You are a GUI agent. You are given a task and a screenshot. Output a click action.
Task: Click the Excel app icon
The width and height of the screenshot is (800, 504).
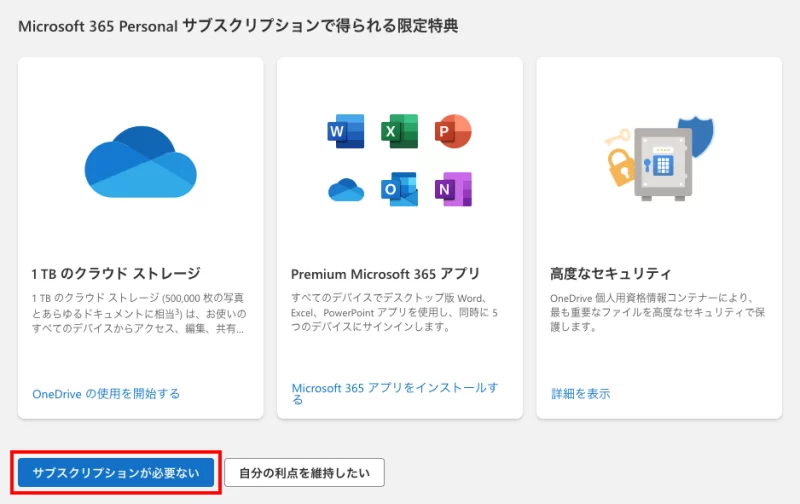pos(399,132)
